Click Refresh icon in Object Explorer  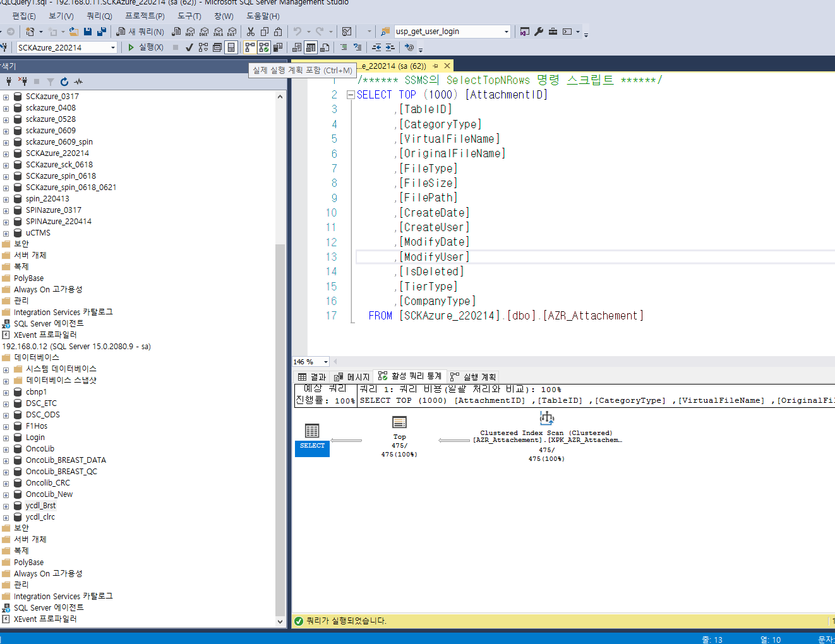[x=64, y=81]
